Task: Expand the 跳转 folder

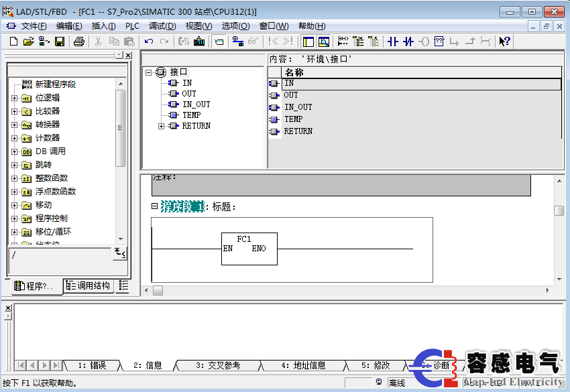Action: pos(14,166)
